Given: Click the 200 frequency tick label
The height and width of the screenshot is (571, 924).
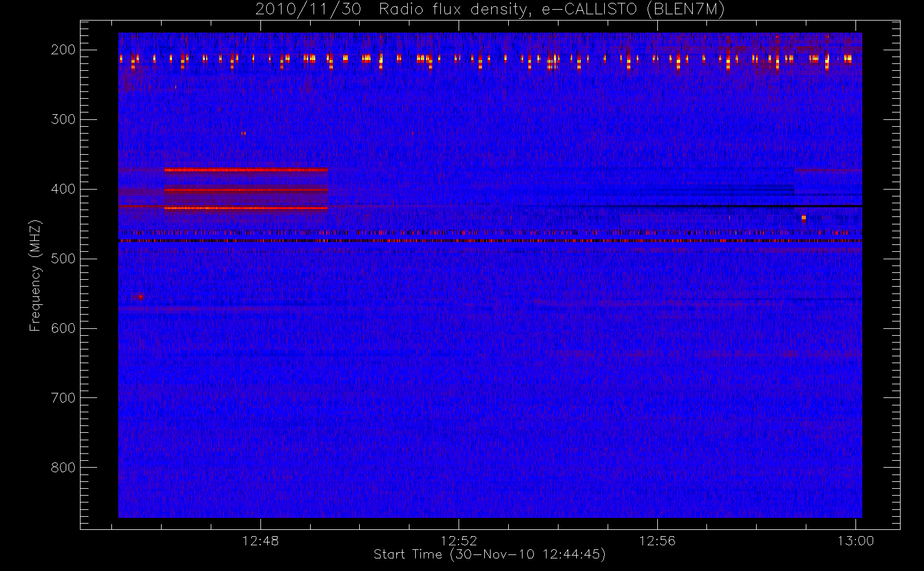Looking at the screenshot, I should click(63, 50).
